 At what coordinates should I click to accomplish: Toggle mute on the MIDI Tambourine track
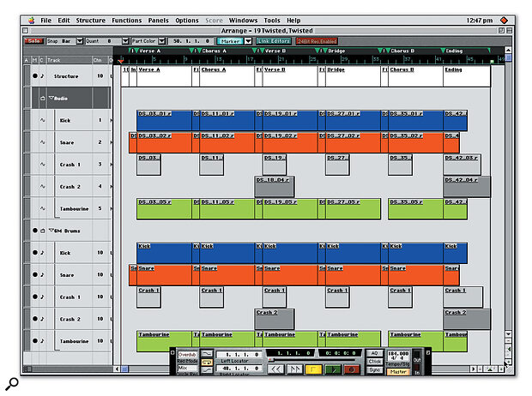[35, 341]
